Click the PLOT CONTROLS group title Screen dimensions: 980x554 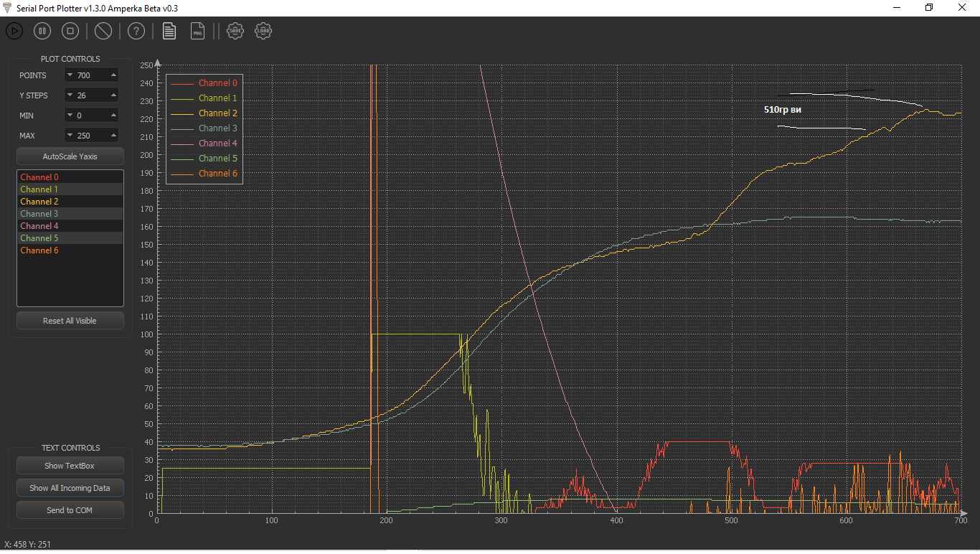coord(70,59)
